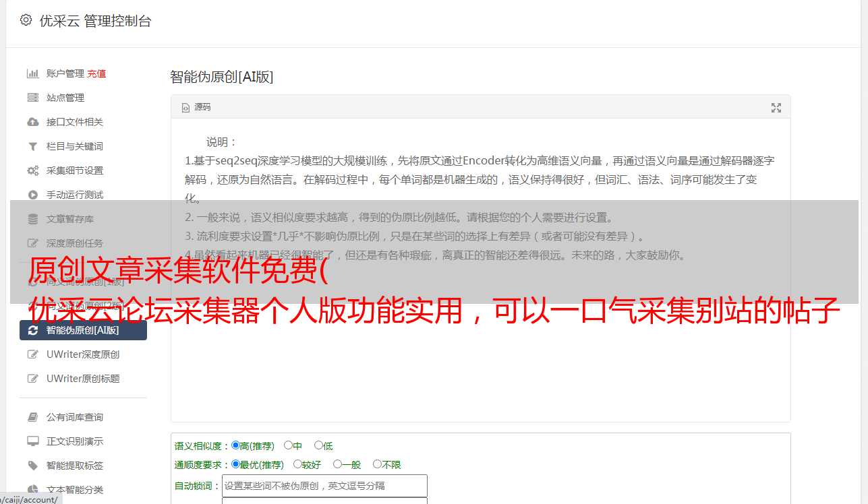Image resolution: width=868 pixels, height=504 pixels.
Task: Click the filter icon for 栏目与关键词
Action: click(32, 146)
